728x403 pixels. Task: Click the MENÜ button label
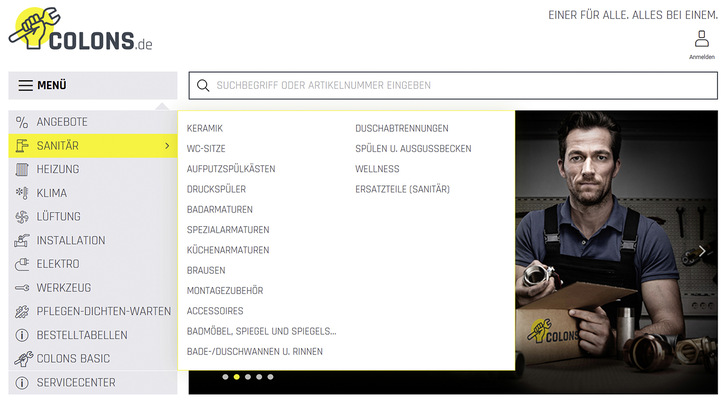pyautogui.click(x=52, y=85)
